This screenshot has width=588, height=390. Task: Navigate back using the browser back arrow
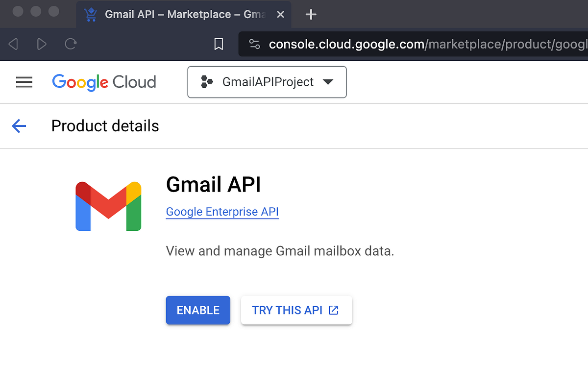[13, 44]
